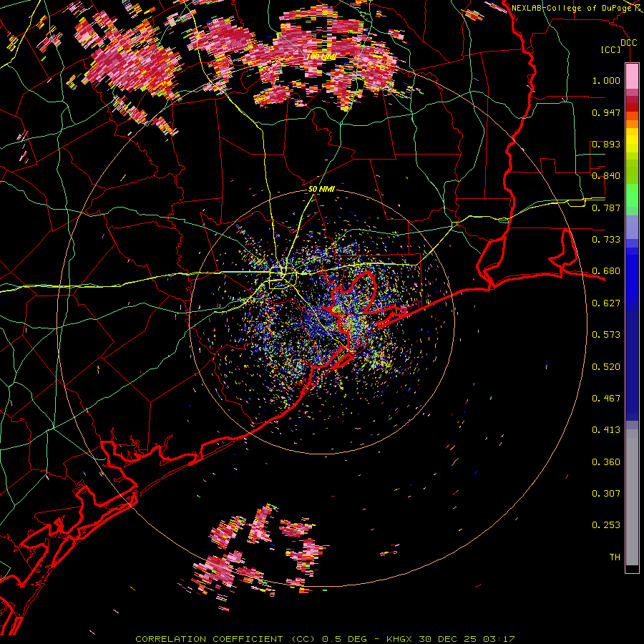The image size is (644, 644).
Task: Click the [CC] units label
Action: (610, 49)
